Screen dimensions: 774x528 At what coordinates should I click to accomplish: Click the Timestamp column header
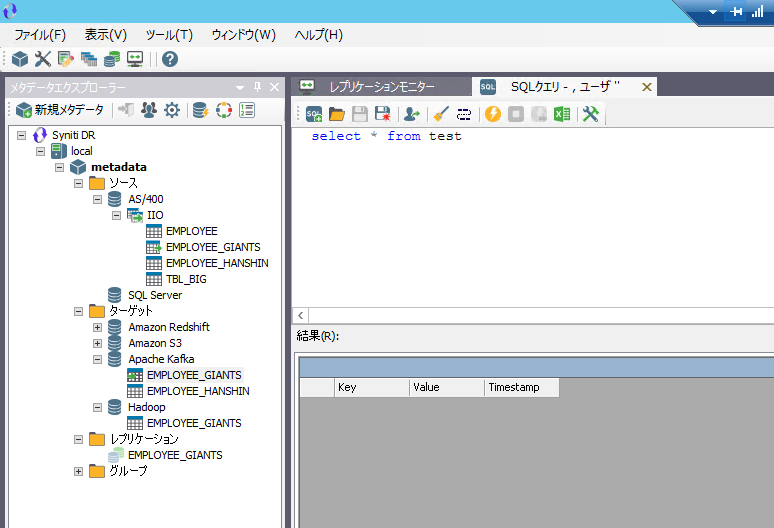[522, 387]
